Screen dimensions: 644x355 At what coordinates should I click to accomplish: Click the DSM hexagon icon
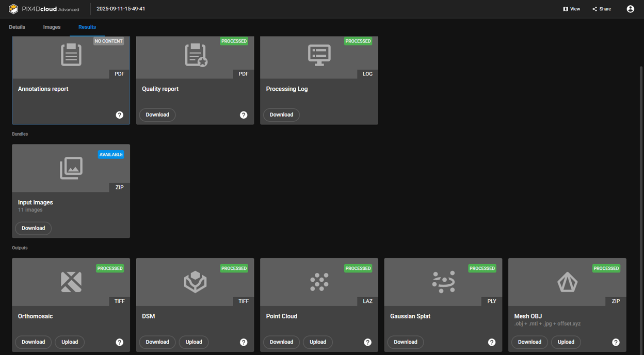(195, 282)
